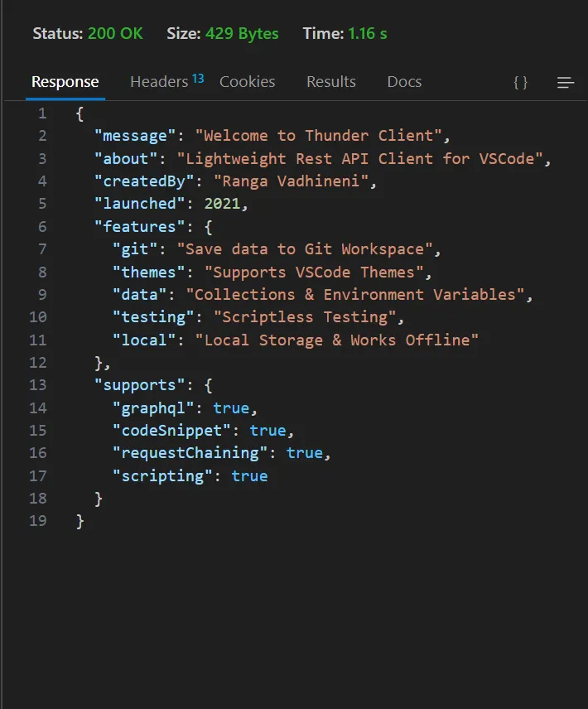Click line number 13 in the gutter
Screen dimensions: 588x709
click(x=38, y=385)
